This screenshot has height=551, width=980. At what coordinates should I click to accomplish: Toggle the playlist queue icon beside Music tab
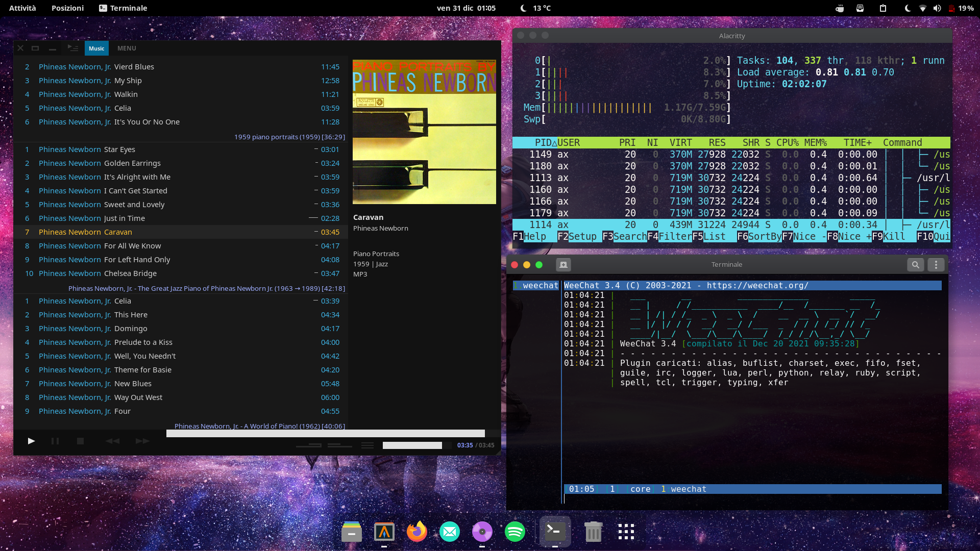coord(73,48)
